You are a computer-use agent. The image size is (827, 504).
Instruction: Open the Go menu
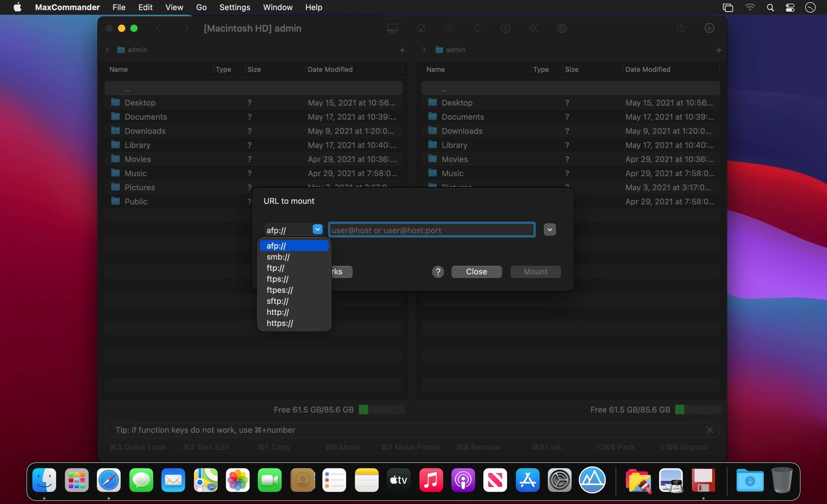[x=201, y=7]
